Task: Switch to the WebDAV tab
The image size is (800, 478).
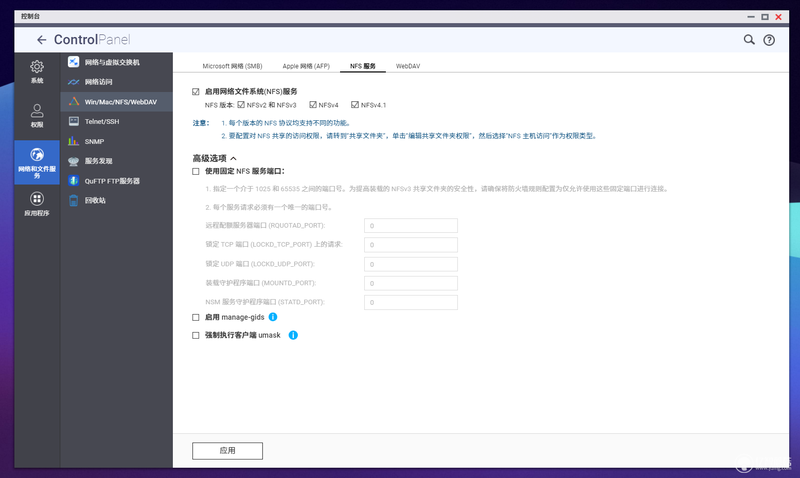Action: click(408, 66)
